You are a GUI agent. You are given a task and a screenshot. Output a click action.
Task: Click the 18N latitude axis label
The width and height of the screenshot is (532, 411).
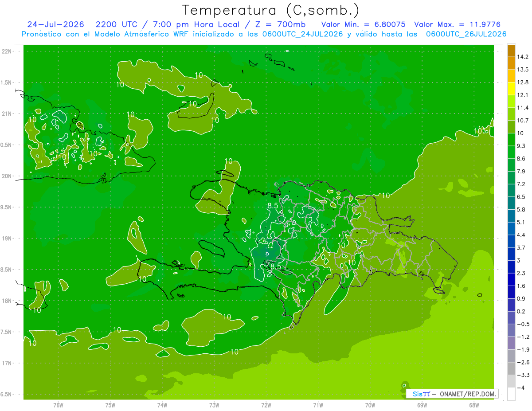click(x=7, y=301)
